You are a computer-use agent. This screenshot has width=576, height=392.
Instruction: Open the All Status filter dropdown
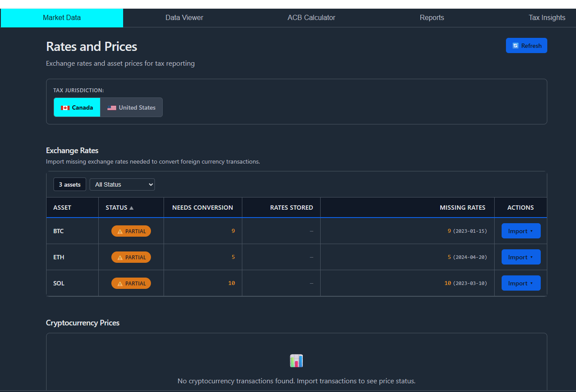(x=122, y=184)
